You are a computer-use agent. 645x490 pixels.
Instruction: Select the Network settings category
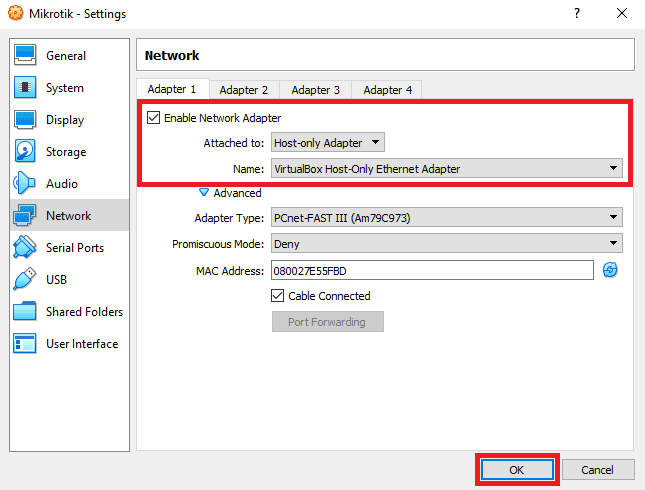[70, 215]
